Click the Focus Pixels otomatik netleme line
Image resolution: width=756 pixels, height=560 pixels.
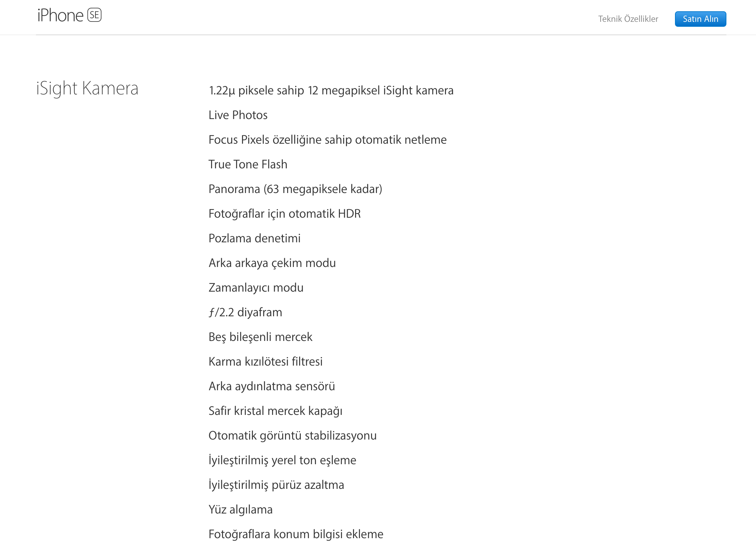pos(327,140)
